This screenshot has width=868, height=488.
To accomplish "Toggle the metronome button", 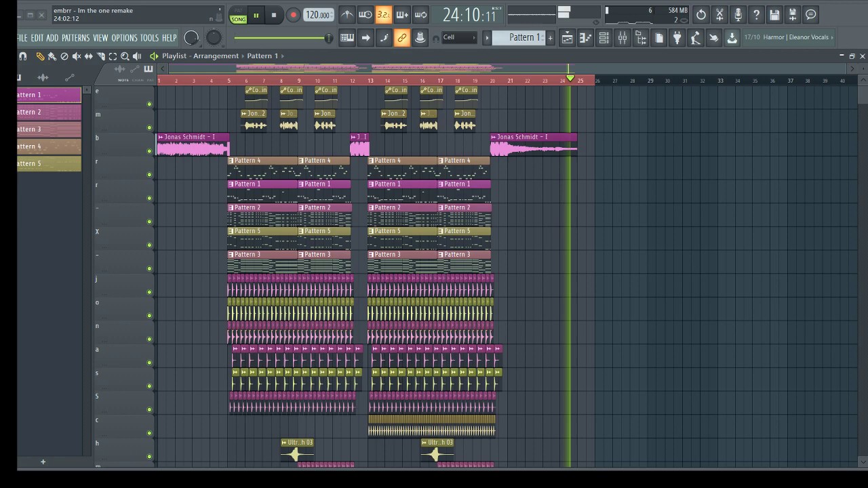I will [348, 14].
